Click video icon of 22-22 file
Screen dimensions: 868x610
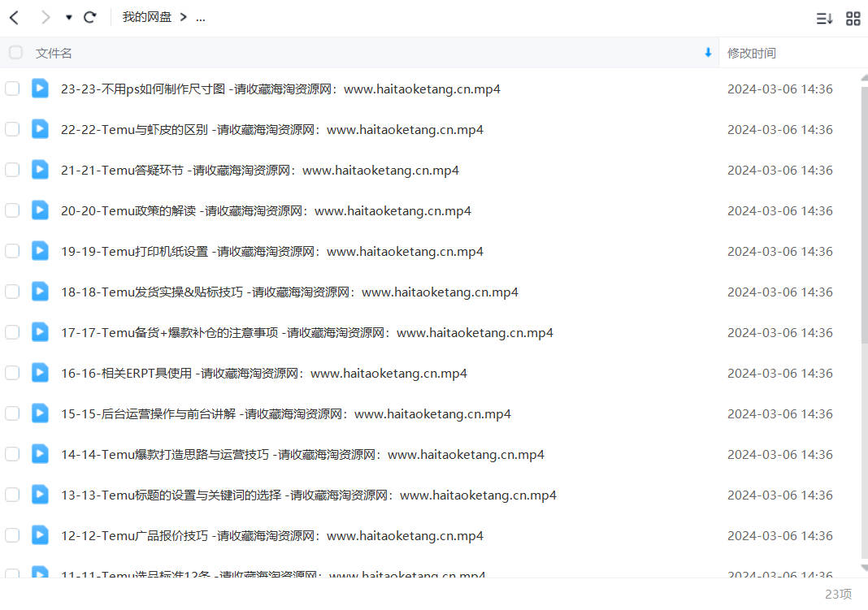(x=40, y=129)
